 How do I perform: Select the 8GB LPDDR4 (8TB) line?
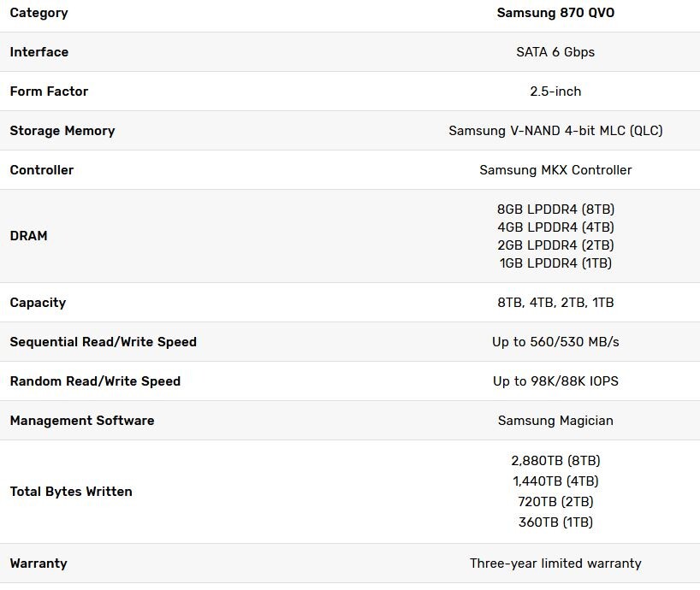pyautogui.click(x=555, y=209)
